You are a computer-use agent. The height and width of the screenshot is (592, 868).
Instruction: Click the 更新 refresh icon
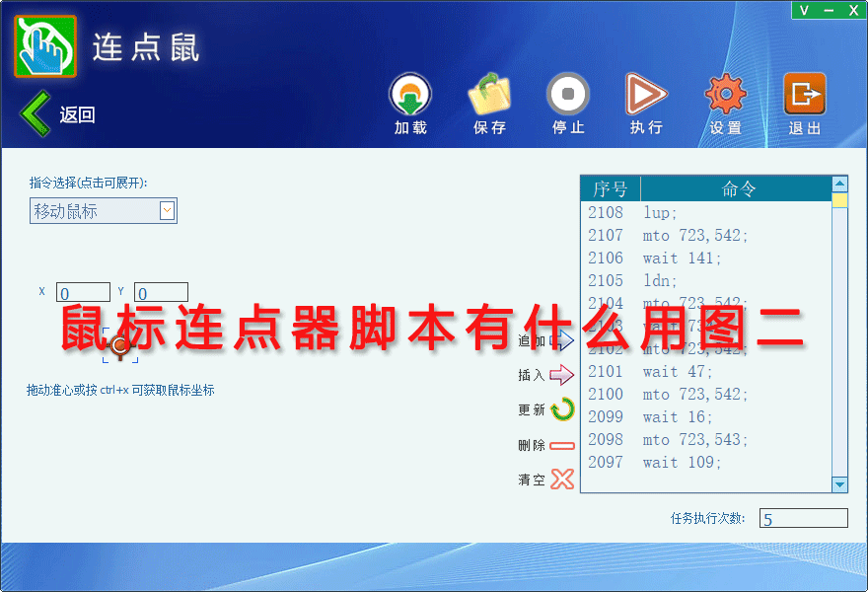pos(563,409)
